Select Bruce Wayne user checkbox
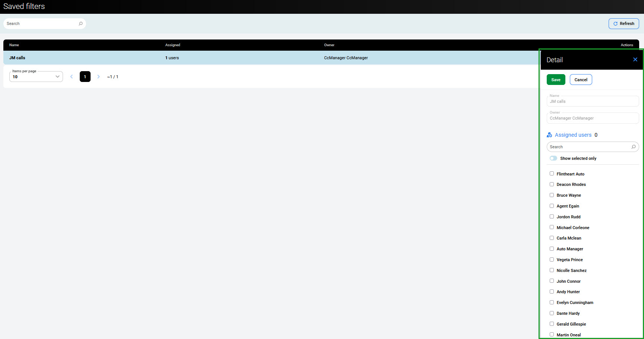 [x=552, y=195]
